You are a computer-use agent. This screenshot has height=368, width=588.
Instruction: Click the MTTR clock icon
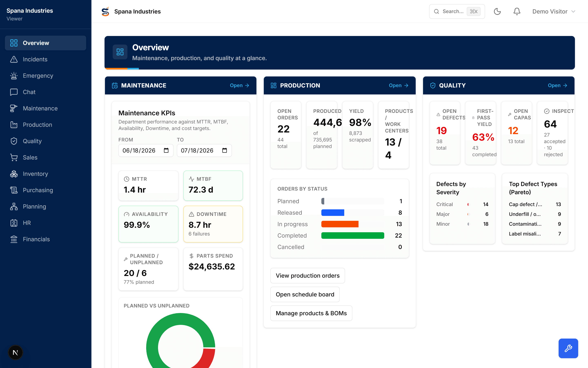tap(126, 179)
